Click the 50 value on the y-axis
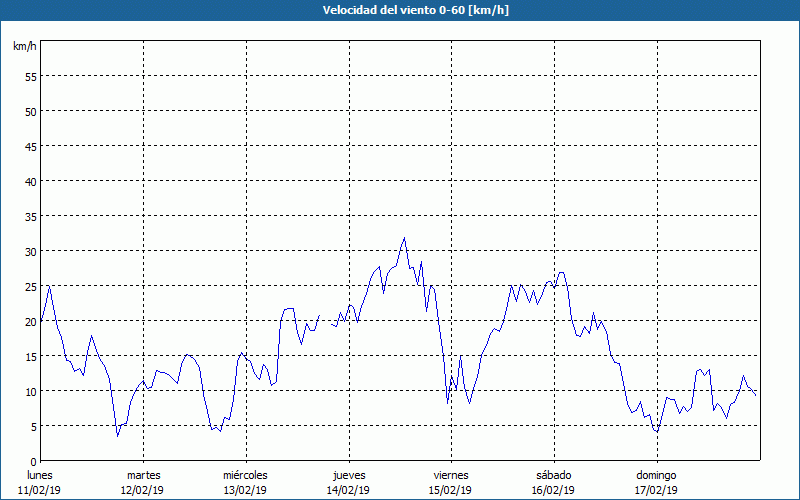The height and width of the screenshot is (500, 800). [31, 111]
